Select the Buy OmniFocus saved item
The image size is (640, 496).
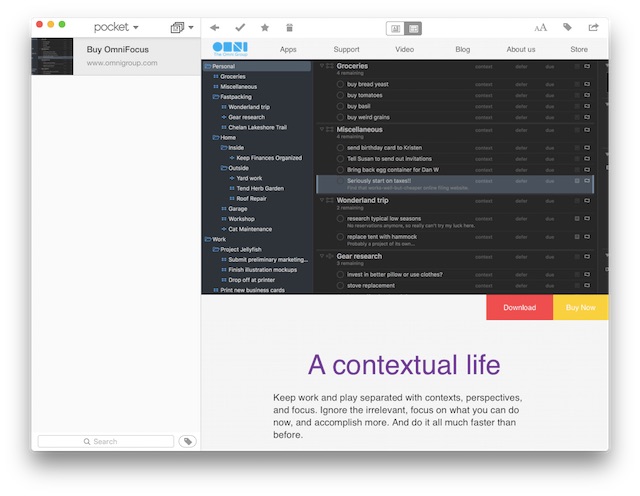click(x=116, y=56)
